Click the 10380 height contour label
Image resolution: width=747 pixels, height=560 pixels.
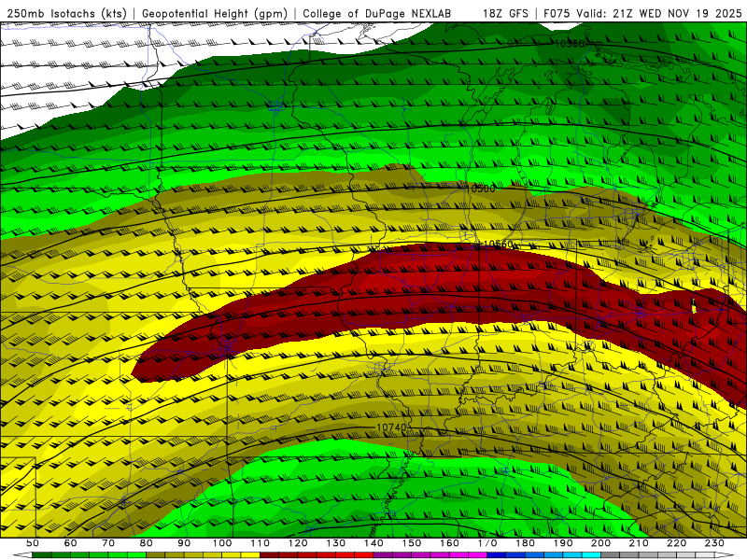[x=570, y=44]
